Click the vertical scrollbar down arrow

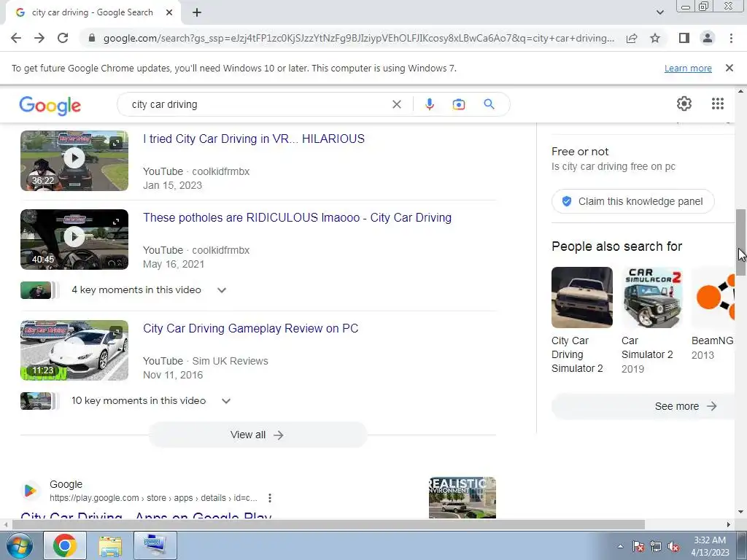tap(740, 513)
